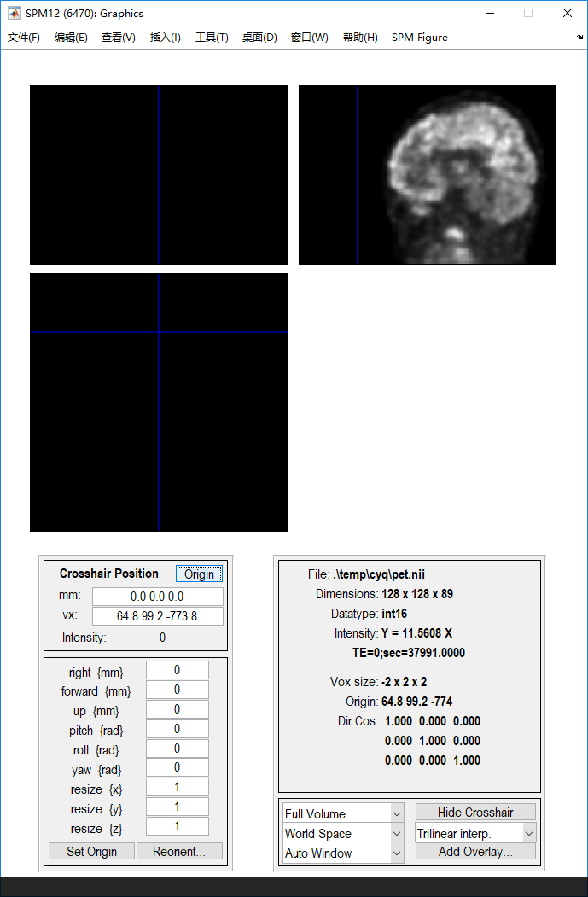Click the dock arrow icon at menu bar right
Image resolution: width=588 pixels, height=897 pixels.
[x=580, y=38]
